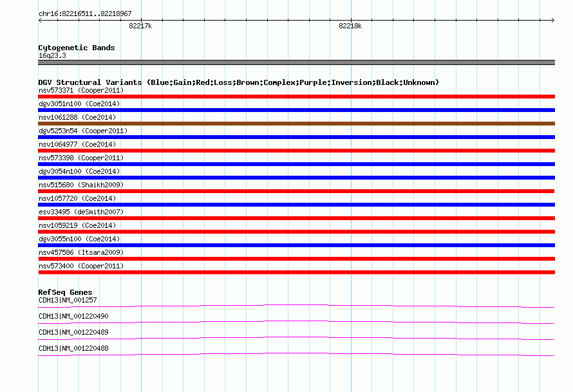Open variant nsv1059219 (Coe2014) label
Image resolution: width=573 pixels, height=392 pixels.
77,225
